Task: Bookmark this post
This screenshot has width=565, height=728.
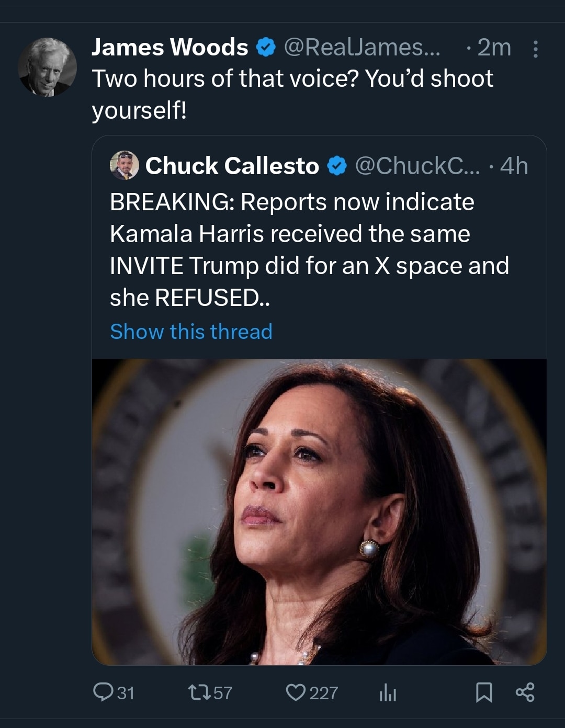Action: pyautogui.click(x=484, y=692)
